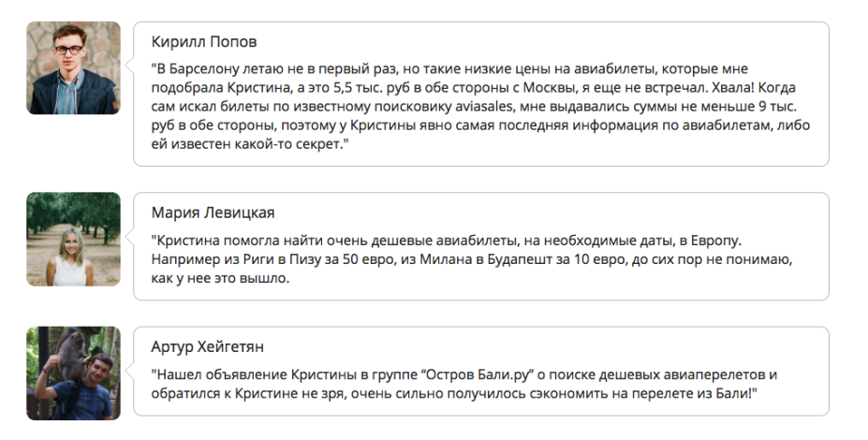Click the “Остров Бали.ру” group name

pyautogui.click(x=477, y=374)
